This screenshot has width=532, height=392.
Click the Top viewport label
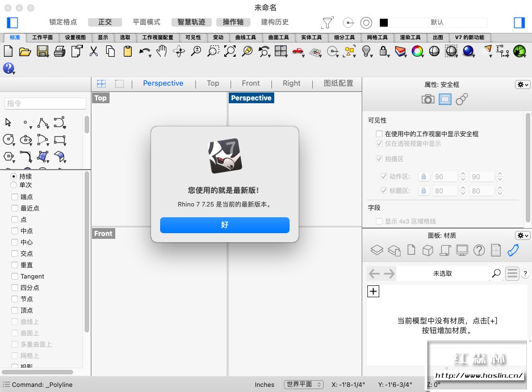(100, 98)
